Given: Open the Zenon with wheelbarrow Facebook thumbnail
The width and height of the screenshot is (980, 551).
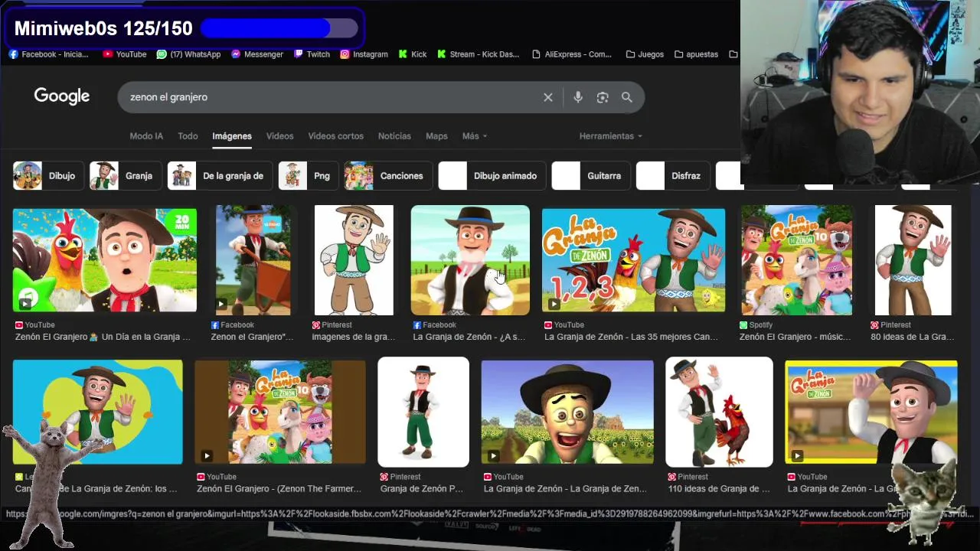Looking at the screenshot, I should [253, 260].
